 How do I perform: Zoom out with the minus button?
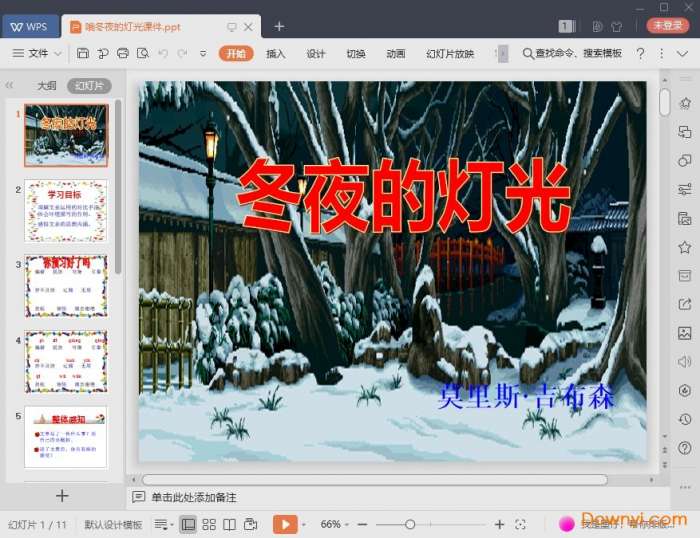[362, 525]
